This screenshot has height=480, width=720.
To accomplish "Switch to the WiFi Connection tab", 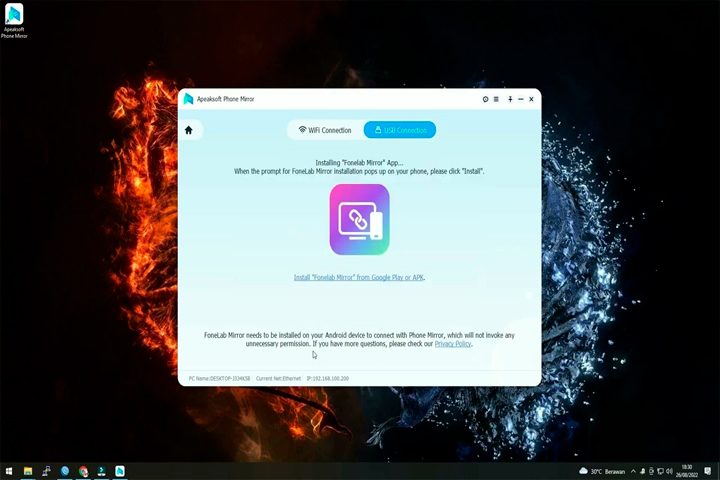I will coord(325,130).
